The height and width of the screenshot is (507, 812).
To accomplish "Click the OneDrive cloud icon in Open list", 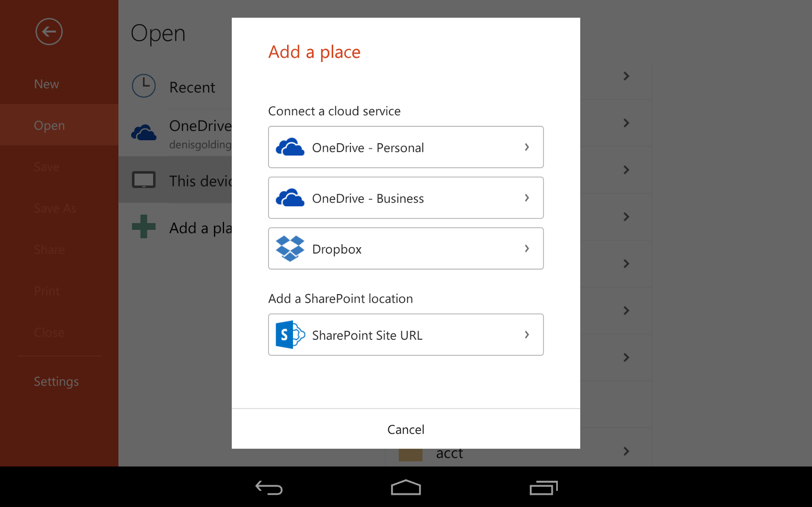I will (x=144, y=133).
